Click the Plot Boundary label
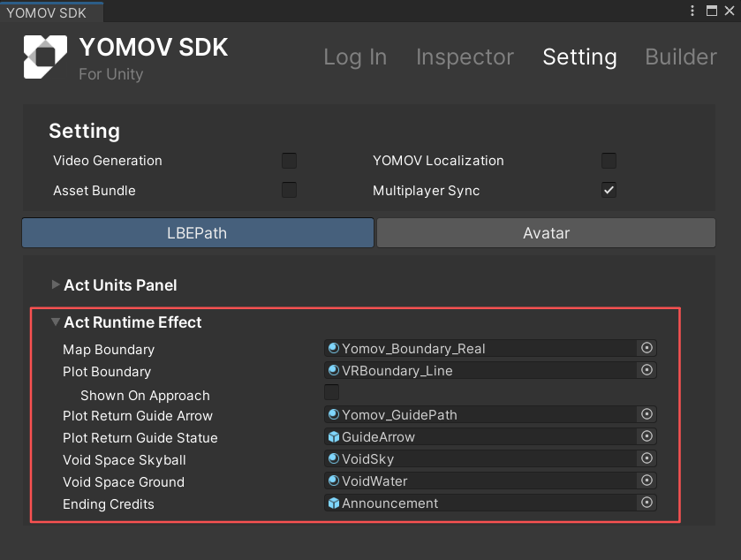The width and height of the screenshot is (741, 560). pos(107,372)
